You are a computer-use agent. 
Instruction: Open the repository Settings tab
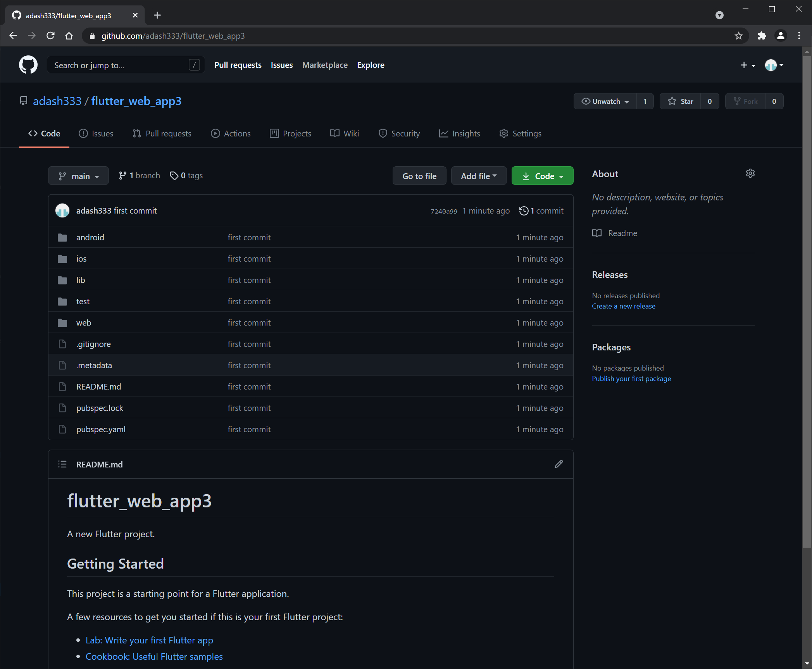pos(520,133)
